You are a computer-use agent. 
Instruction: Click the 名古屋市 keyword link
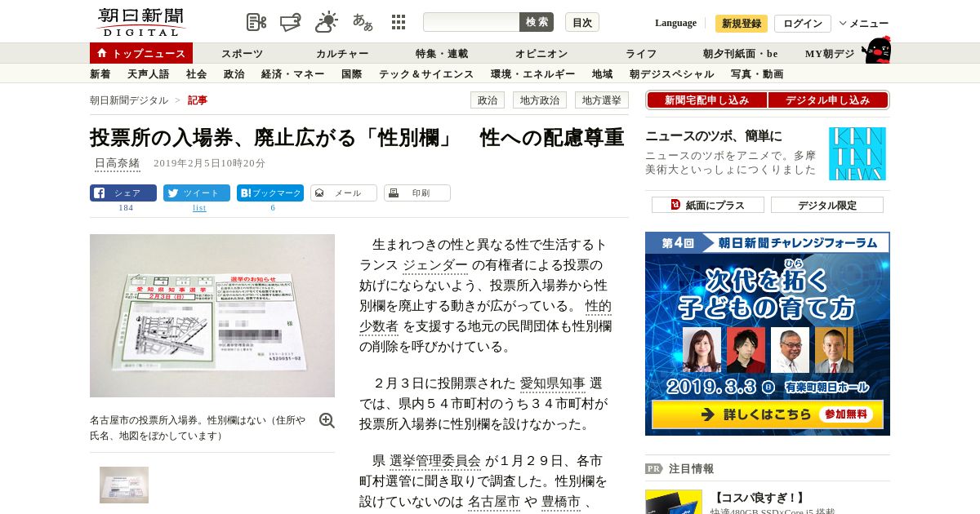[x=494, y=502]
